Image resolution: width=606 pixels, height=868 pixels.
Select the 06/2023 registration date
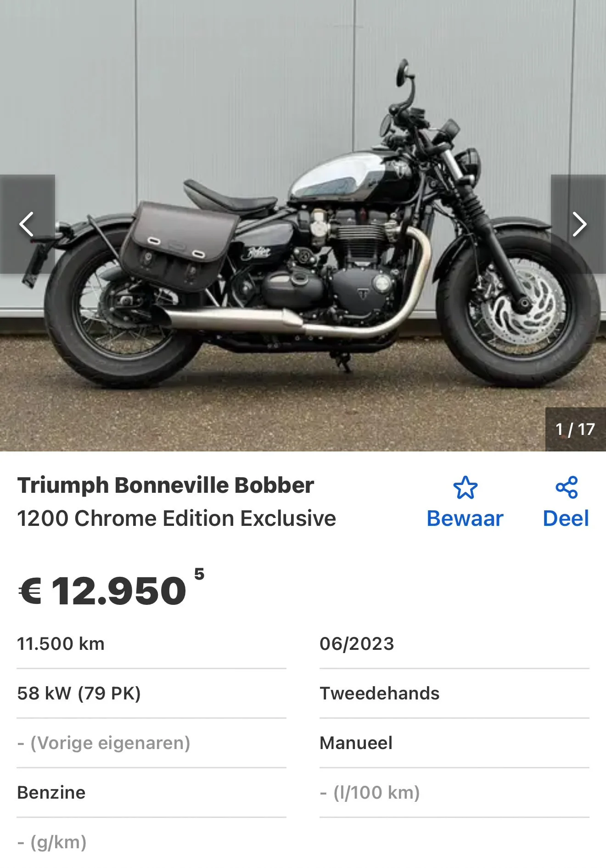pyautogui.click(x=454, y=644)
